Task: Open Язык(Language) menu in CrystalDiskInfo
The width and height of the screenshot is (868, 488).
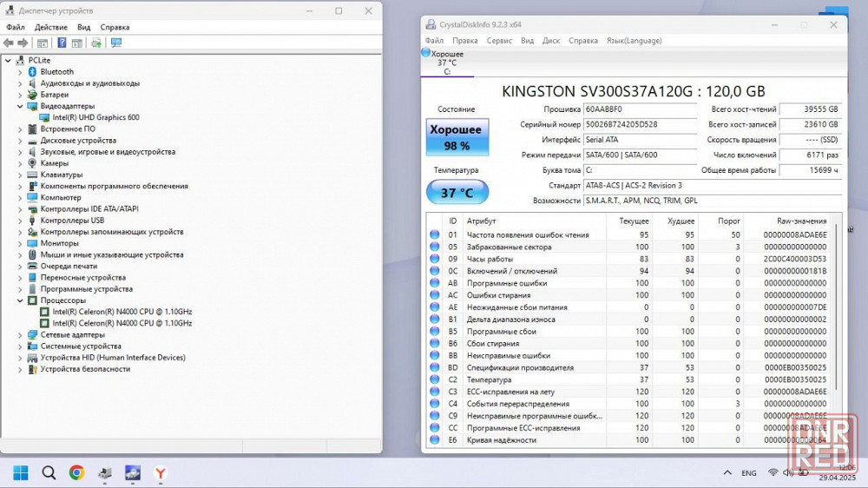Action: coord(635,41)
